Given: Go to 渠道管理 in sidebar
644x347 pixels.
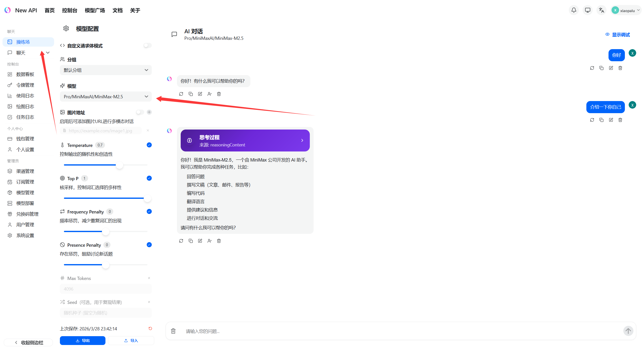Looking at the screenshot, I should coord(25,171).
